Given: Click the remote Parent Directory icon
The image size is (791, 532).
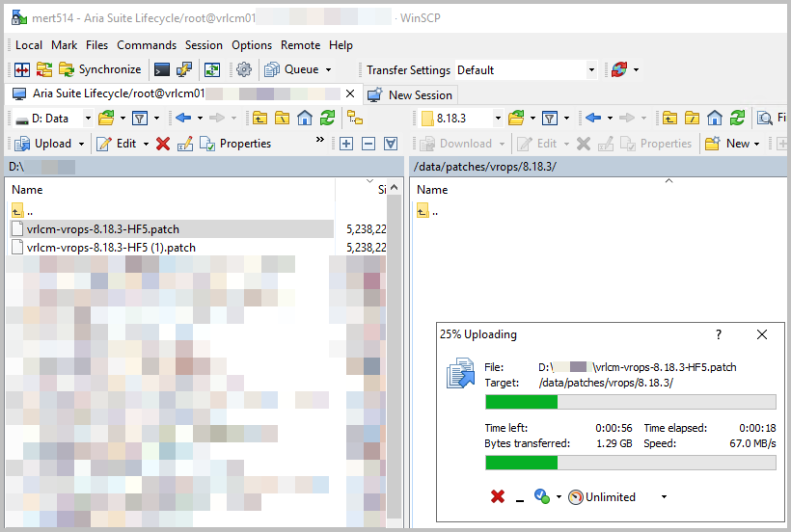Looking at the screenshot, I should pyautogui.click(x=670, y=119).
